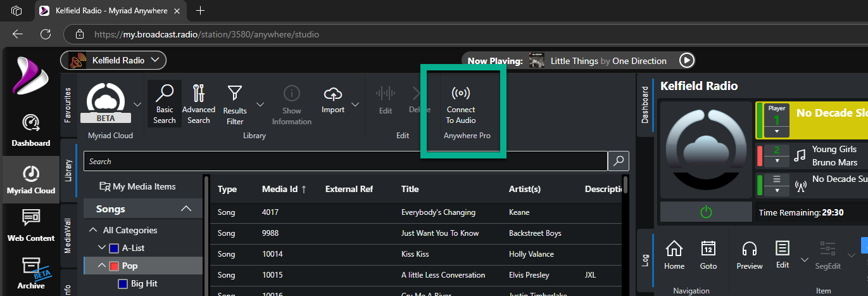Image resolution: width=868 pixels, height=296 pixels.
Task: Click the A-List category blue swatch
Action: click(114, 248)
